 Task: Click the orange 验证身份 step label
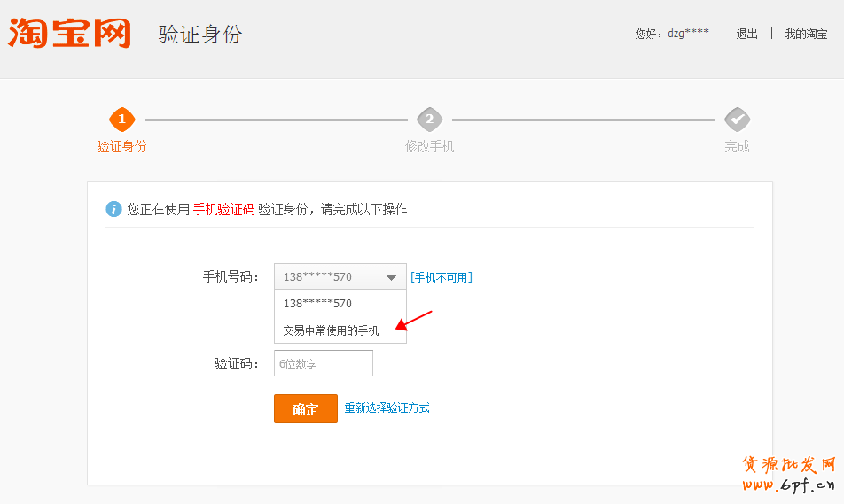click(121, 146)
